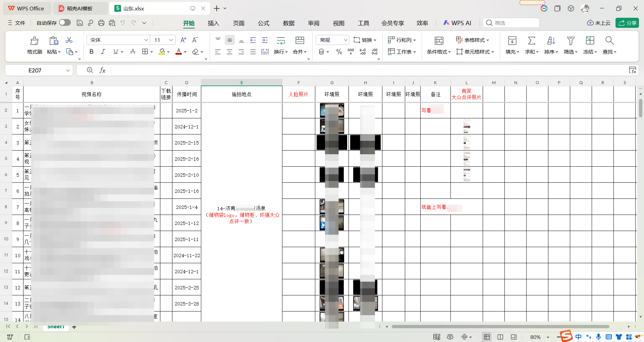
Task: Click the Print icon in quick toolbar
Action: click(x=101, y=23)
